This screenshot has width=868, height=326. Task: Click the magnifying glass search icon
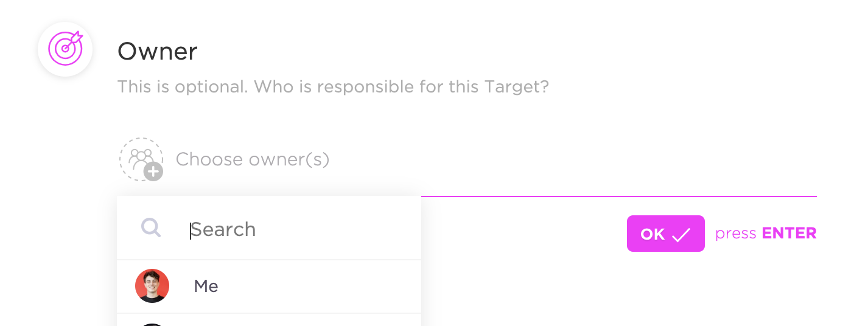151,227
